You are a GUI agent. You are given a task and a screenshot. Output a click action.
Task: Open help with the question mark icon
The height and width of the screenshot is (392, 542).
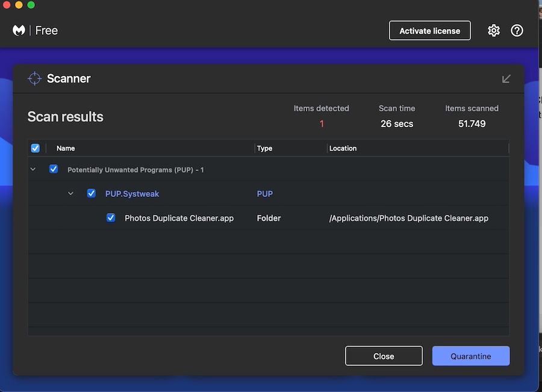point(517,31)
